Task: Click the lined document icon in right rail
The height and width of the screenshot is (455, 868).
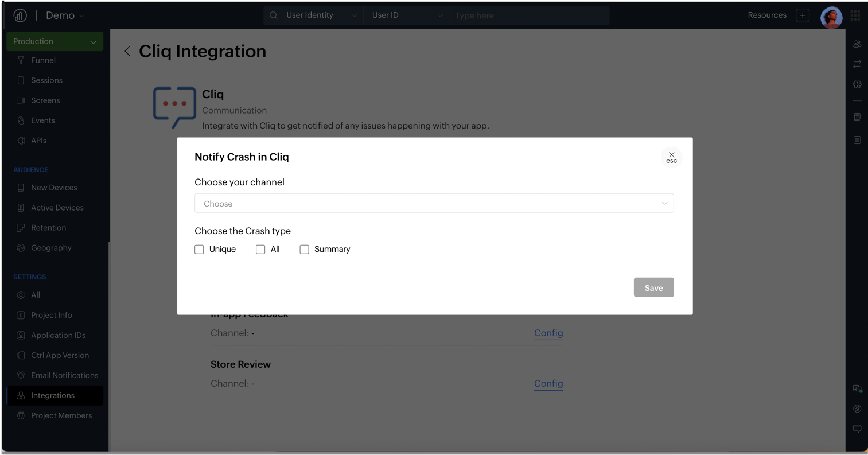Action: 857,140
